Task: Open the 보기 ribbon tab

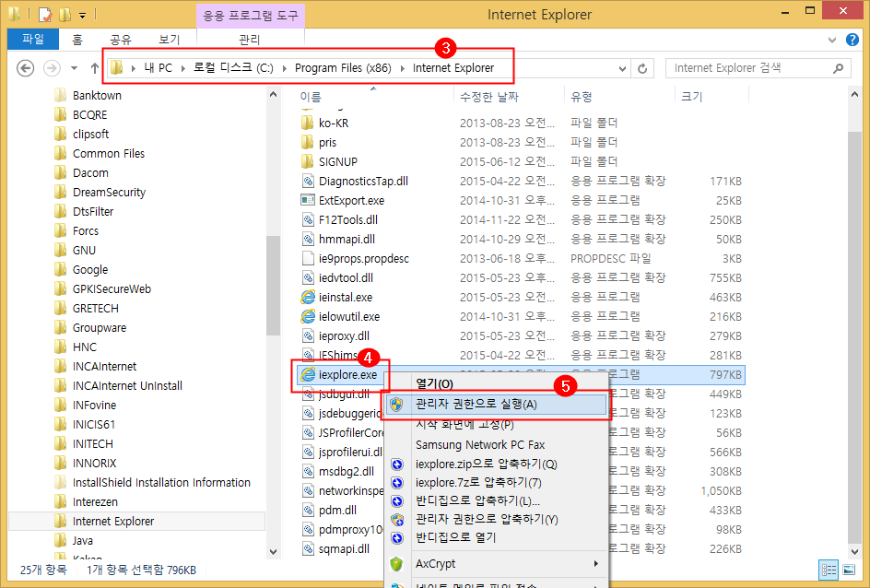Action: click(x=170, y=40)
